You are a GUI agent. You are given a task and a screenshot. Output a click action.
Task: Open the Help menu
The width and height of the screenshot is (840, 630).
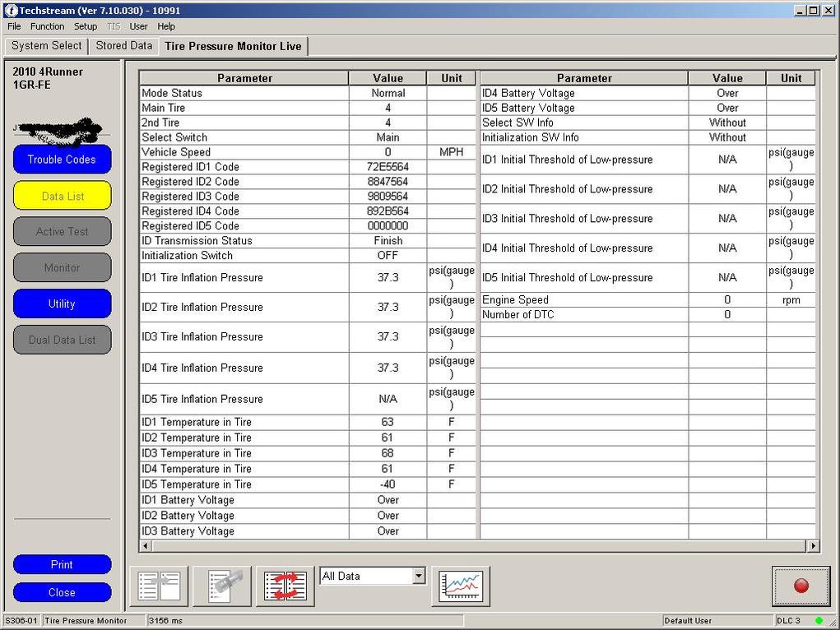click(166, 26)
